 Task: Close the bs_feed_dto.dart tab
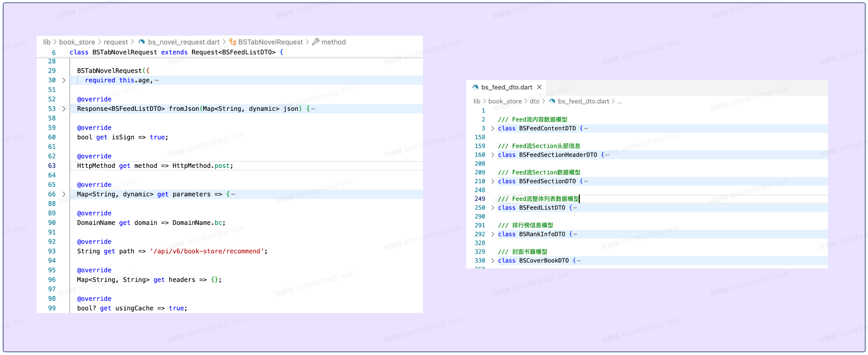click(x=539, y=87)
